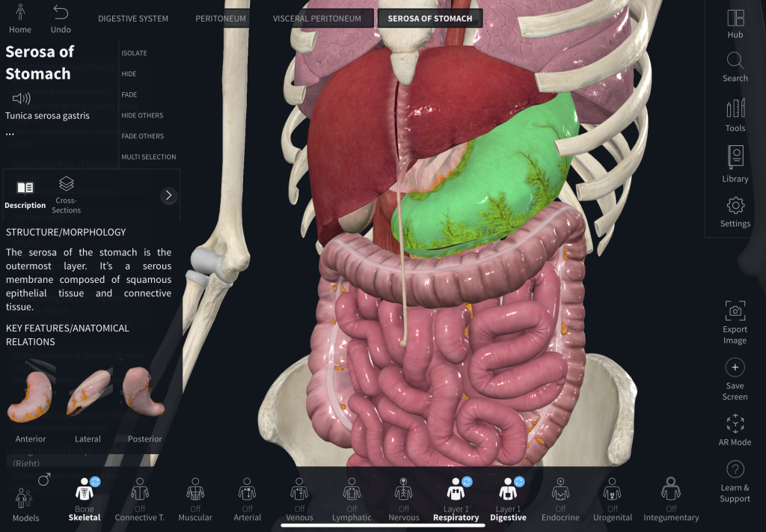Toggle the Nervous system layer
Image resolution: width=766 pixels, height=532 pixels.
(403, 500)
